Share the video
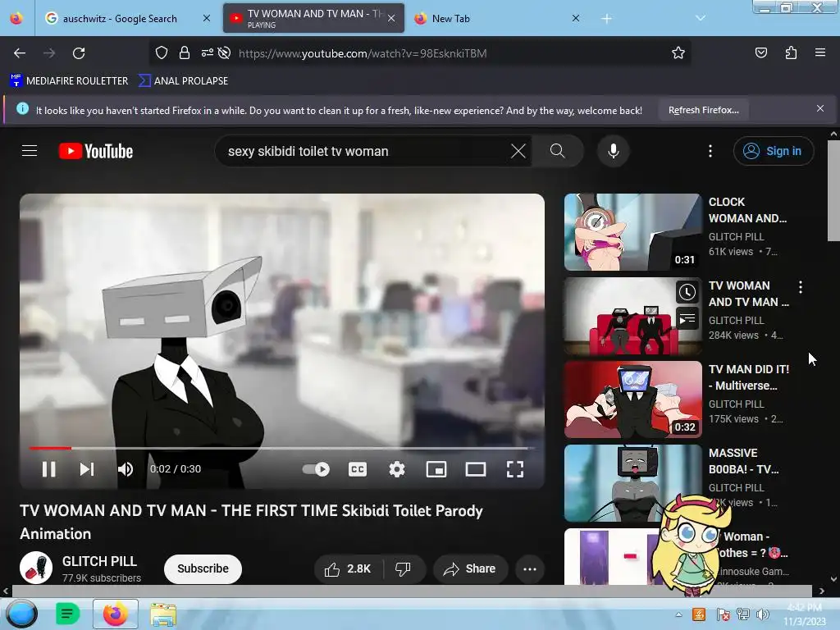Screen dimensions: 840x630 pos(469,569)
